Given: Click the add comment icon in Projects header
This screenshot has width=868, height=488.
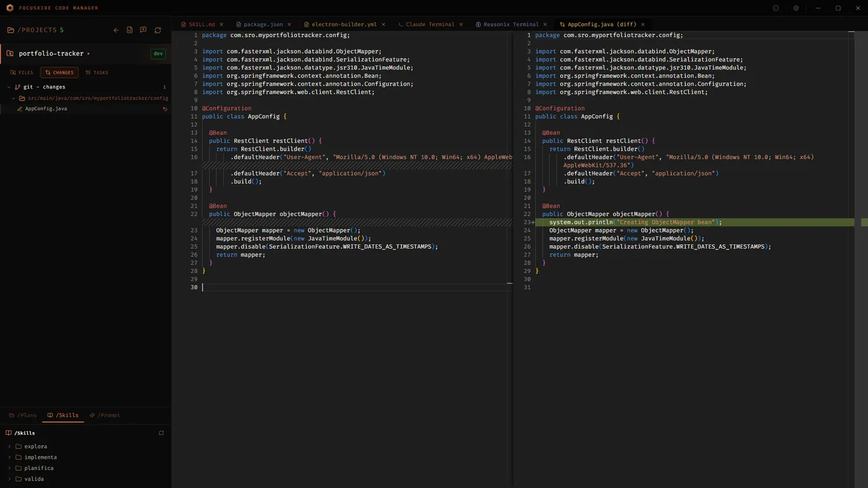Looking at the screenshot, I should click(x=143, y=30).
